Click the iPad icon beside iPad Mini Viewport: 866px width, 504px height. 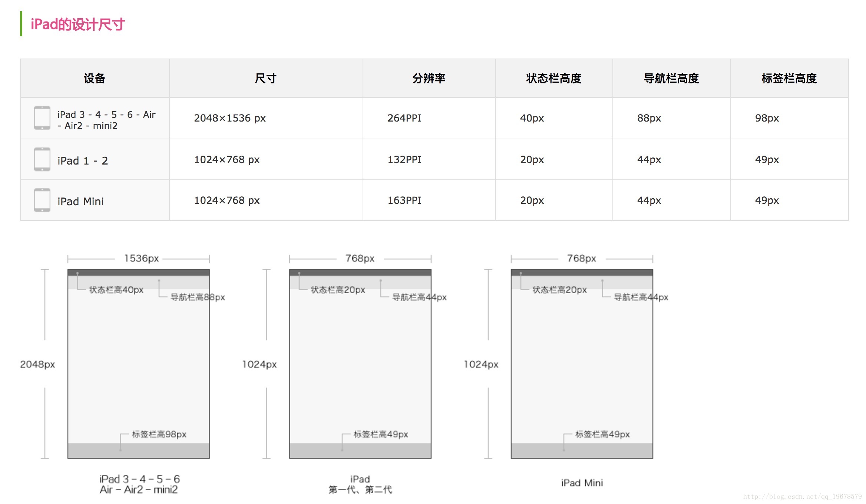point(42,200)
